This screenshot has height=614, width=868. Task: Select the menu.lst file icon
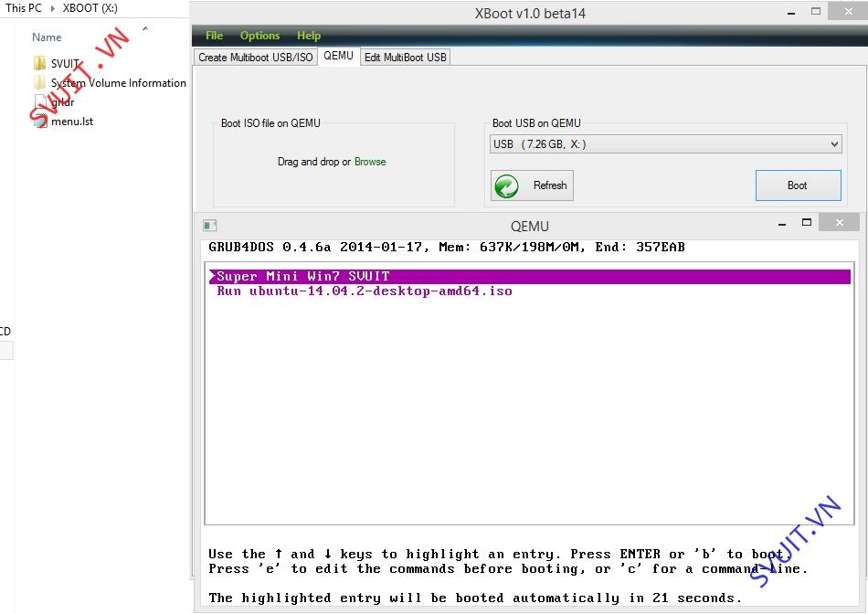coord(40,122)
